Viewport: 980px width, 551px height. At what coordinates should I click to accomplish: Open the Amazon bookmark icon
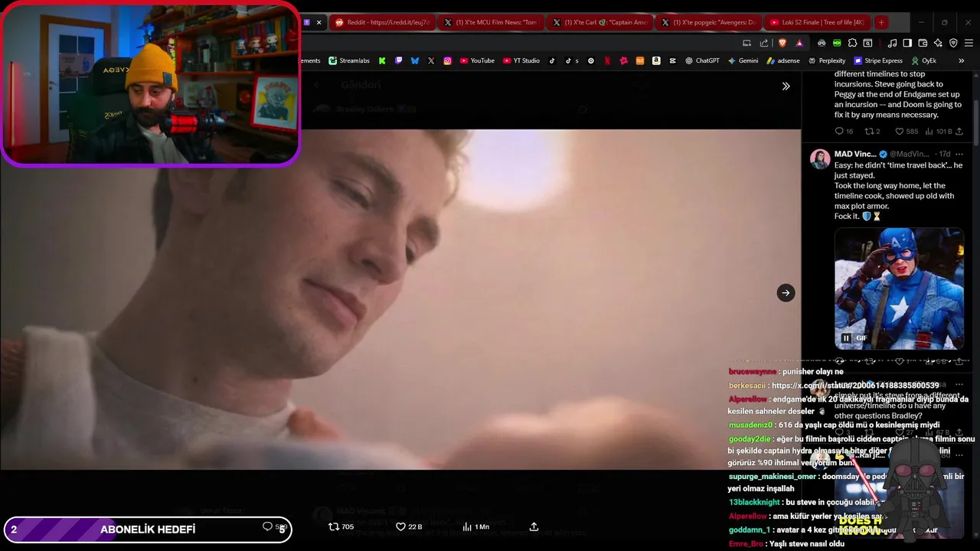click(656, 60)
